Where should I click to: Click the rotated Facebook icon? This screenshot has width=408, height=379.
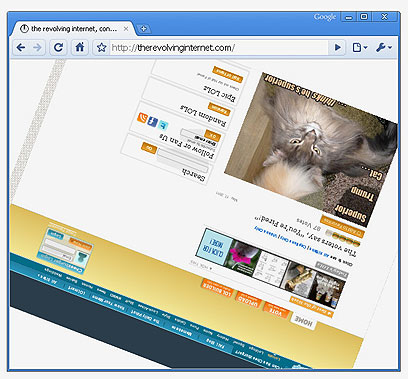click(x=153, y=121)
